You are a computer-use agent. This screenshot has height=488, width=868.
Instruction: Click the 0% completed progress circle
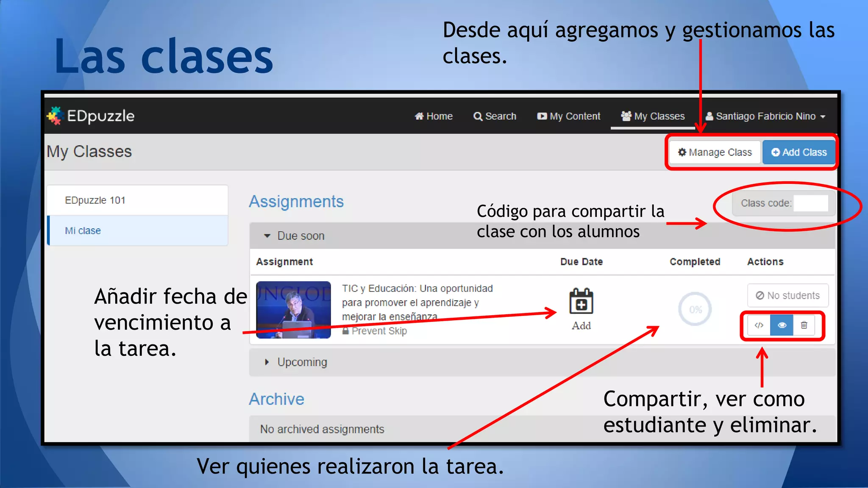pos(695,309)
